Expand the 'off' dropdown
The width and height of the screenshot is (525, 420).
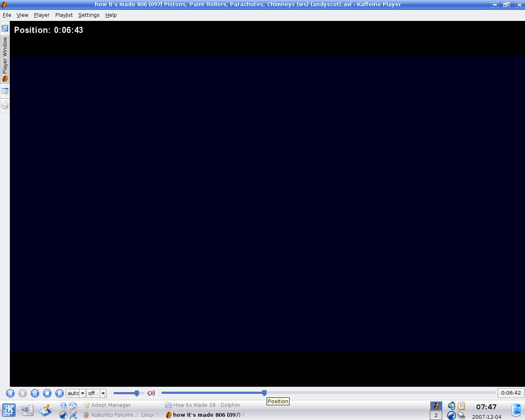103,393
